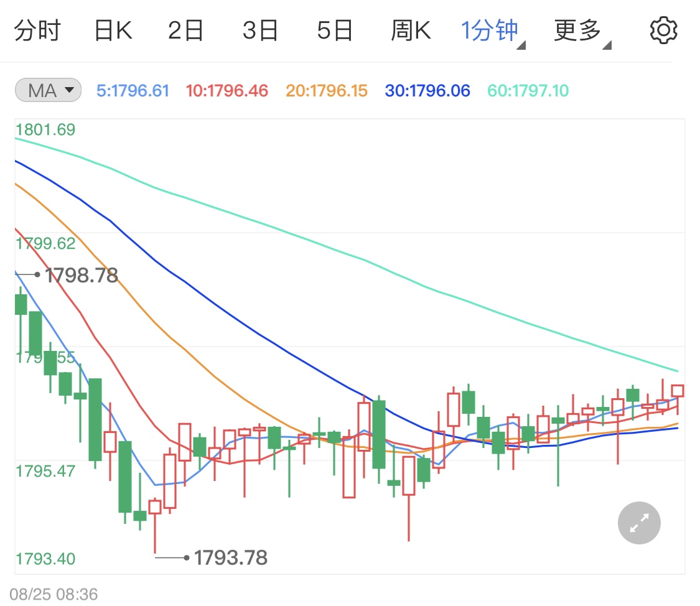Select the 5日 tab
Viewport: 700px width, 606px height.
coord(335,30)
